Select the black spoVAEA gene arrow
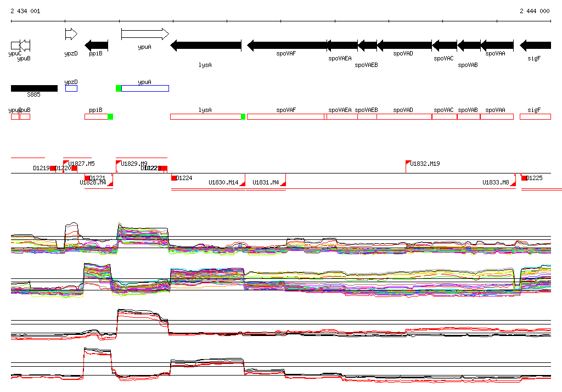 [342, 46]
